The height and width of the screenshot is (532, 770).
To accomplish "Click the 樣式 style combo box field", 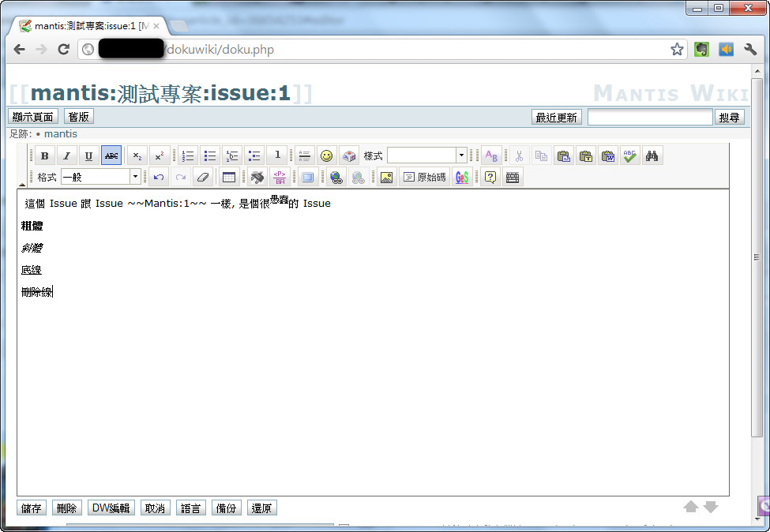I will coord(426,155).
